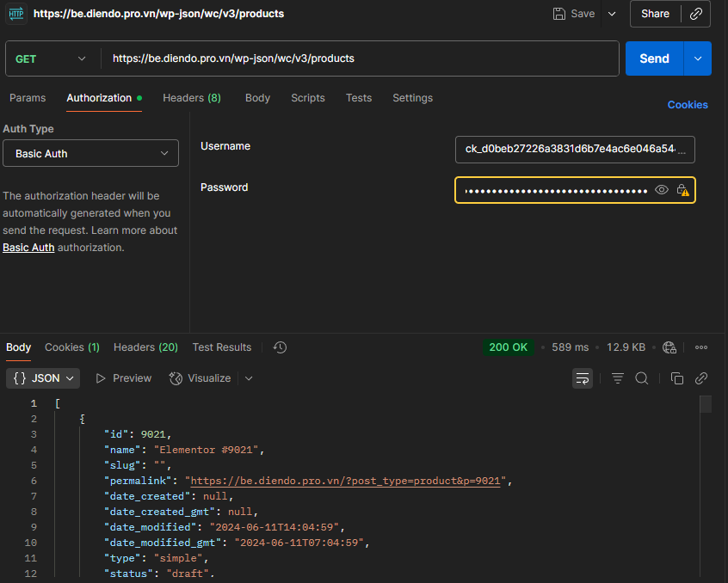The height and width of the screenshot is (583, 728).
Task: Click the link icon beside Share
Action: coord(696,14)
